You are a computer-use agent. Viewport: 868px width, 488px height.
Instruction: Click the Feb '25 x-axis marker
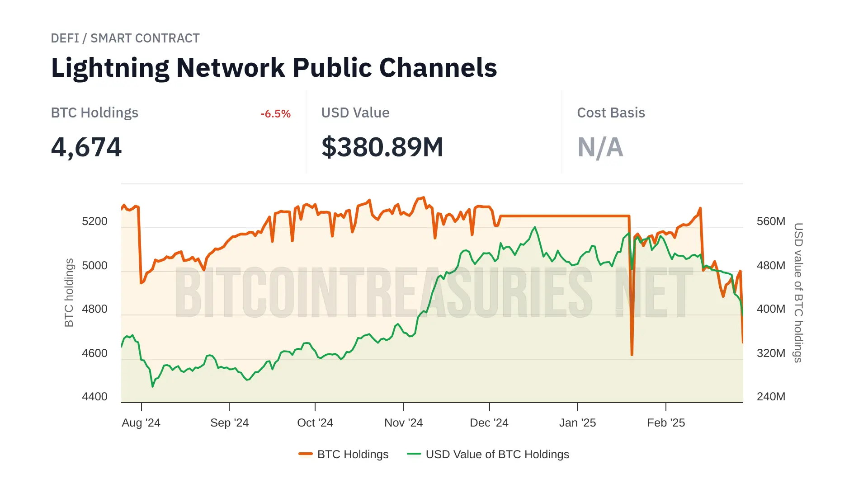[x=666, y=423]
